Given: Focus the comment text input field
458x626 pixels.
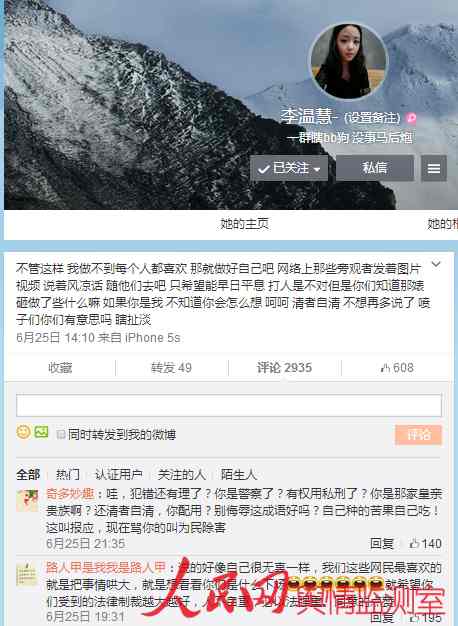Looking at the screenshot, I should click(x=229, y=405).
